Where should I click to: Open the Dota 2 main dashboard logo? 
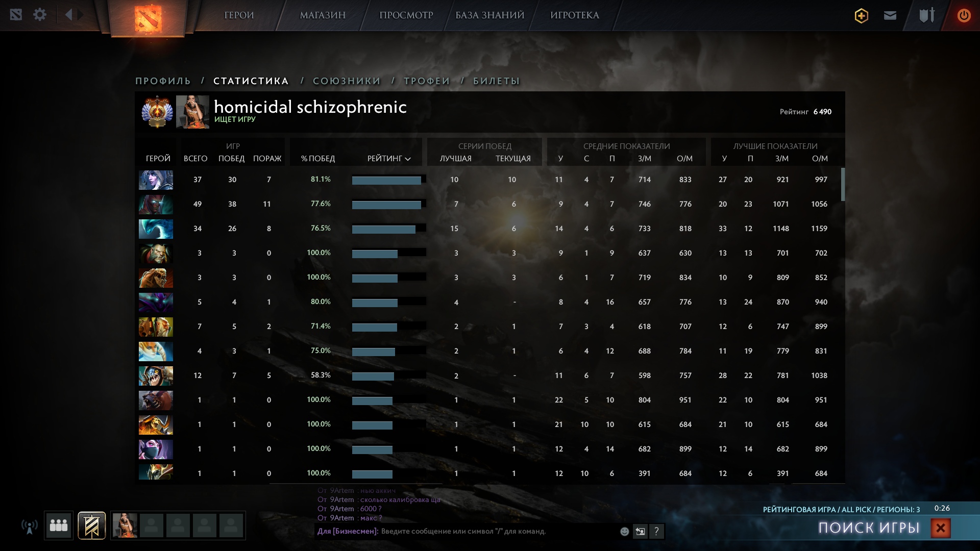click(148, 18)
